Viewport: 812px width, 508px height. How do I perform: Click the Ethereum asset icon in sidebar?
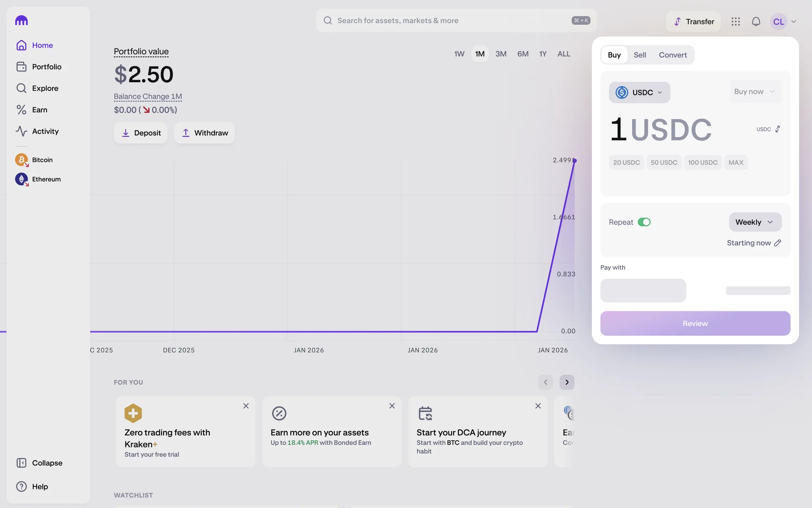tap(22, 179)
